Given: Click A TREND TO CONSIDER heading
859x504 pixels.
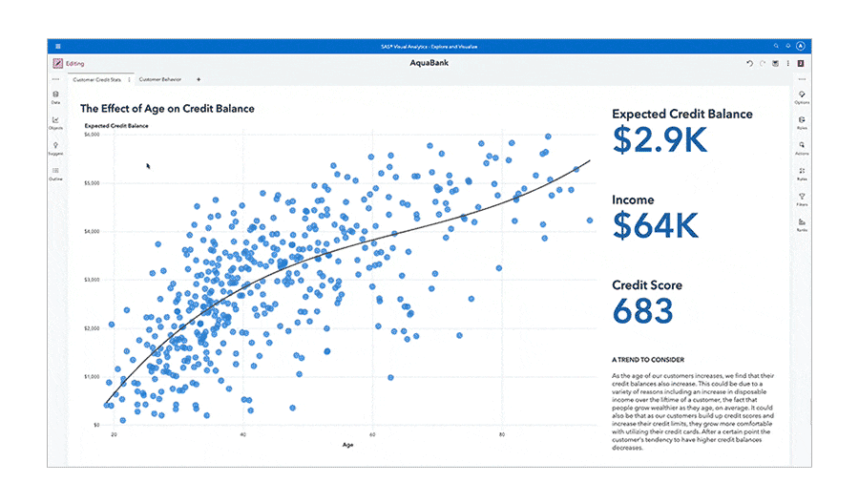Looking at the screenshot, I should 648,360.
